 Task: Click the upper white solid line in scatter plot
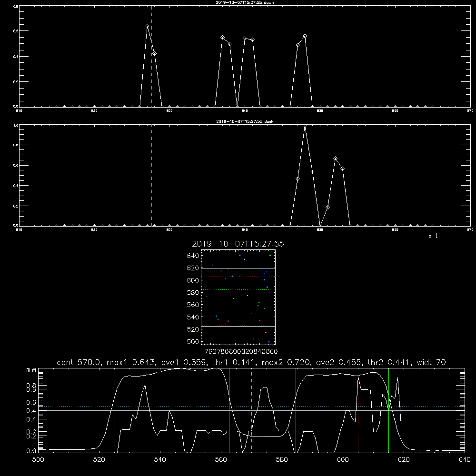[x=238, y=268]
